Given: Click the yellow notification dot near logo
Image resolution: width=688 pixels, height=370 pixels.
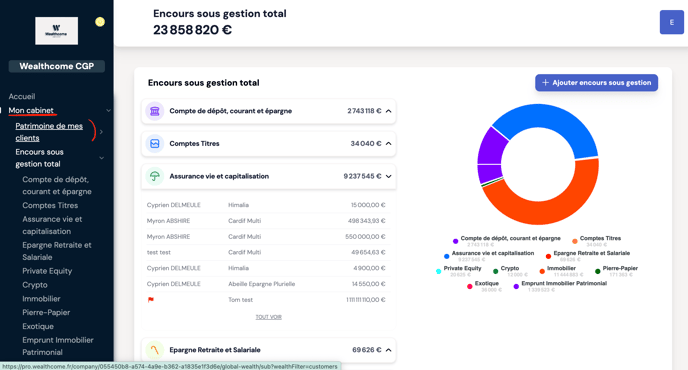Looking at the screenshot, I should pos(100,22).
